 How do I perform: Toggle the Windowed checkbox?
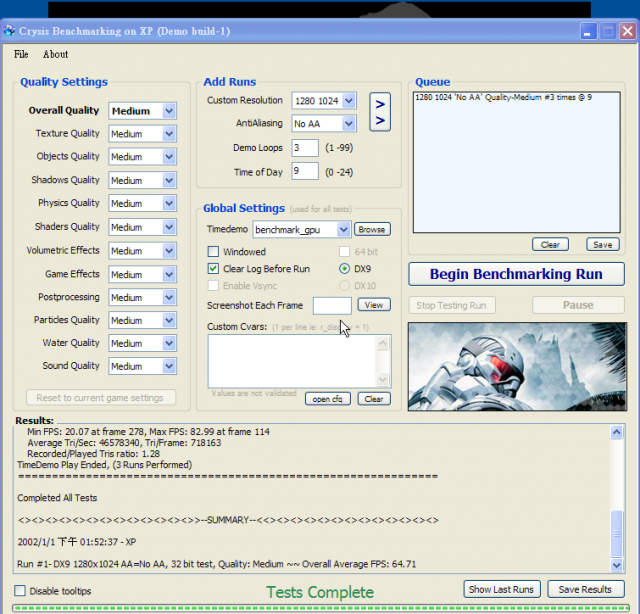pyautogui.click(x=213, y=251)
